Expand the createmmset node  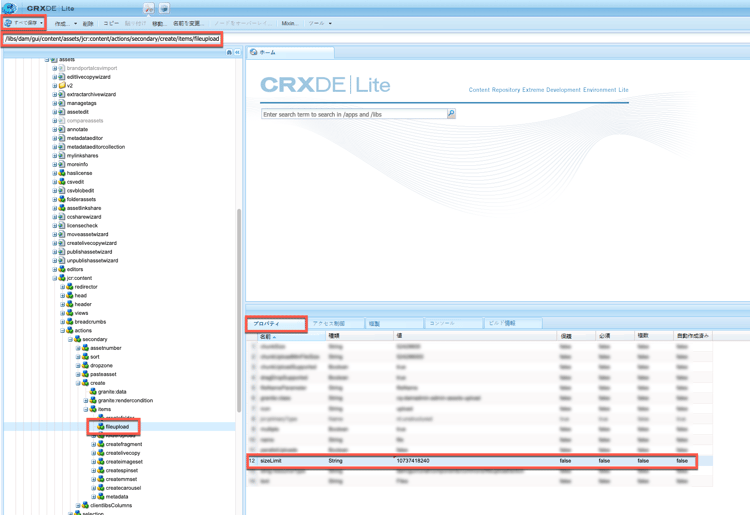(x=94, y=479)
